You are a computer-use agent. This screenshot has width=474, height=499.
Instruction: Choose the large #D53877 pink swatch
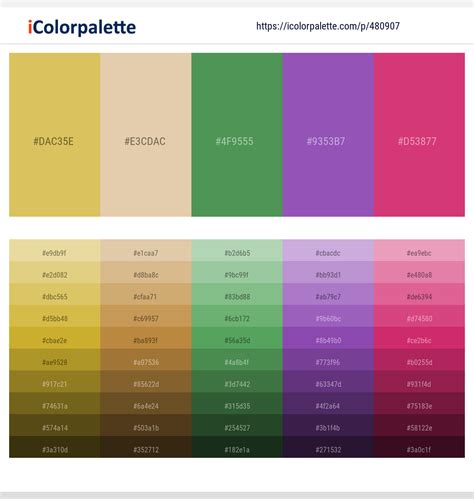pos(419,135)
